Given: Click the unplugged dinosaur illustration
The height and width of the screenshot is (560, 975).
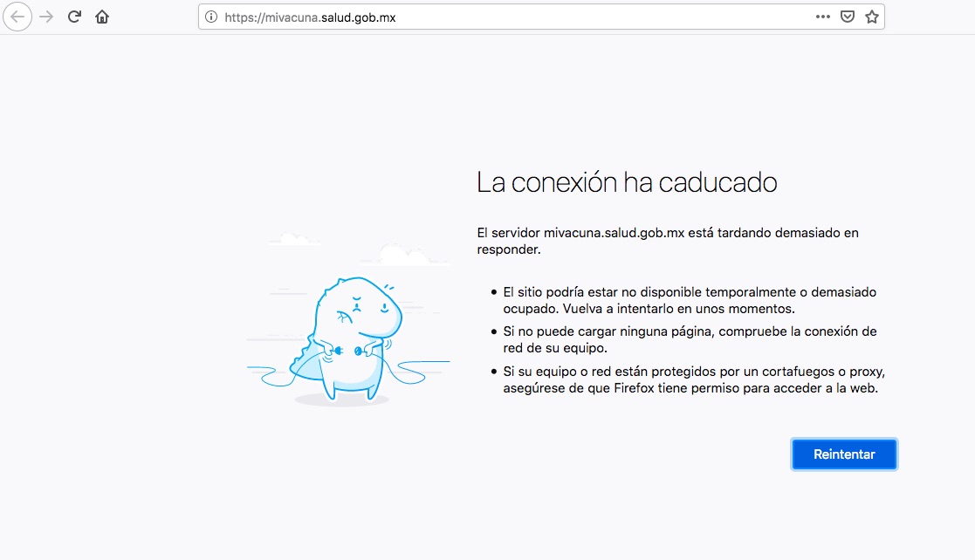Looking at the screenshot, I should (x=347, y=320).
